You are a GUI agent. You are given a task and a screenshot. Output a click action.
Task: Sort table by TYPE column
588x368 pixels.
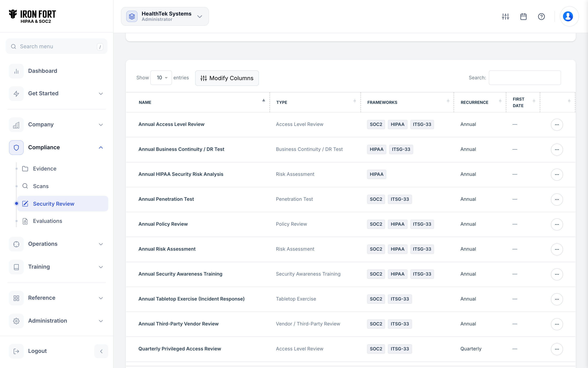(315, 102)
